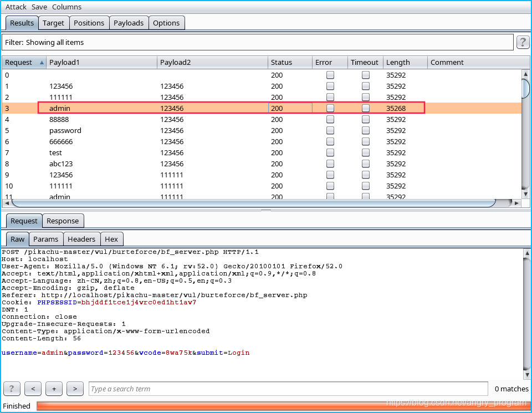The image size is (532, 413).
Task: Select row with payload abc123
Action: pyautogui.click(x=262, y=164)
